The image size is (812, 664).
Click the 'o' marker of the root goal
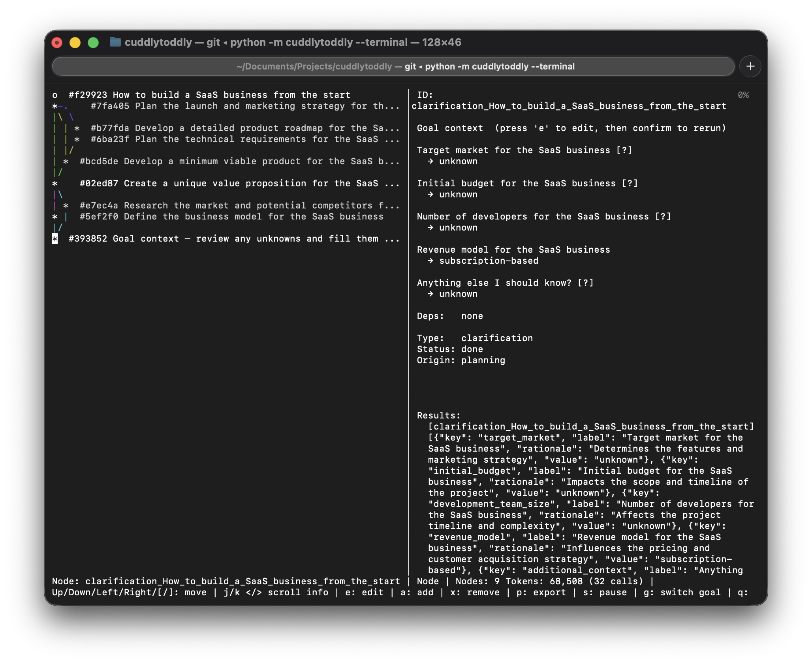tap(55, 95)
